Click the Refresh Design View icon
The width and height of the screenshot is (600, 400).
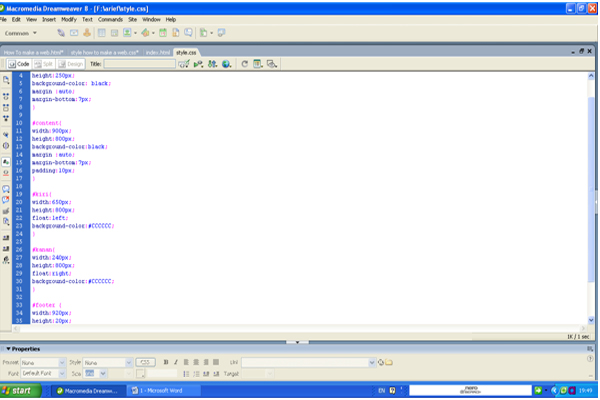coord(244,64)
